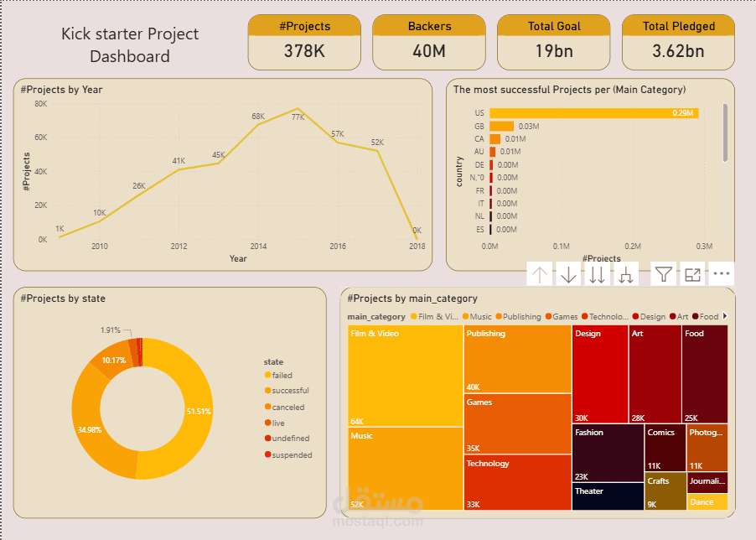Select the Total Goal card
The width and height of the screenshot is (756, 540).
(x=553, y=43)
